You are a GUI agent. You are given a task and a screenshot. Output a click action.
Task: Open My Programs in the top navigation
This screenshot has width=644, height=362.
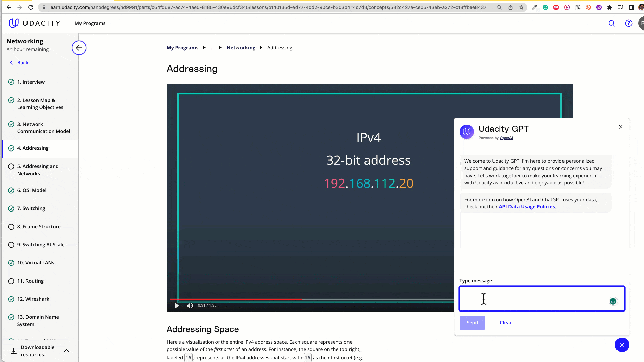[90, 23]
